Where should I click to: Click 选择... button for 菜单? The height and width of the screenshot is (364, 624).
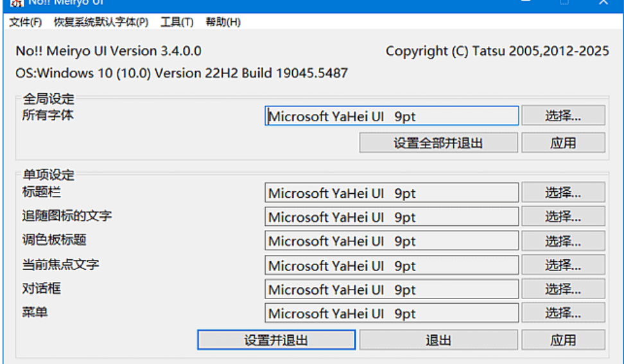click(x=563, y=313)
